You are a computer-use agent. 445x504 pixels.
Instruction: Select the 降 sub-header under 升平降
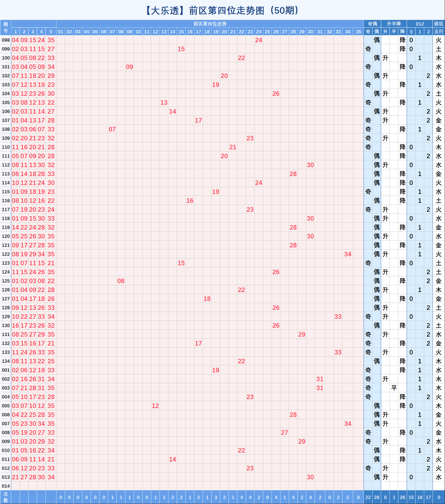(x=403, y=32)
